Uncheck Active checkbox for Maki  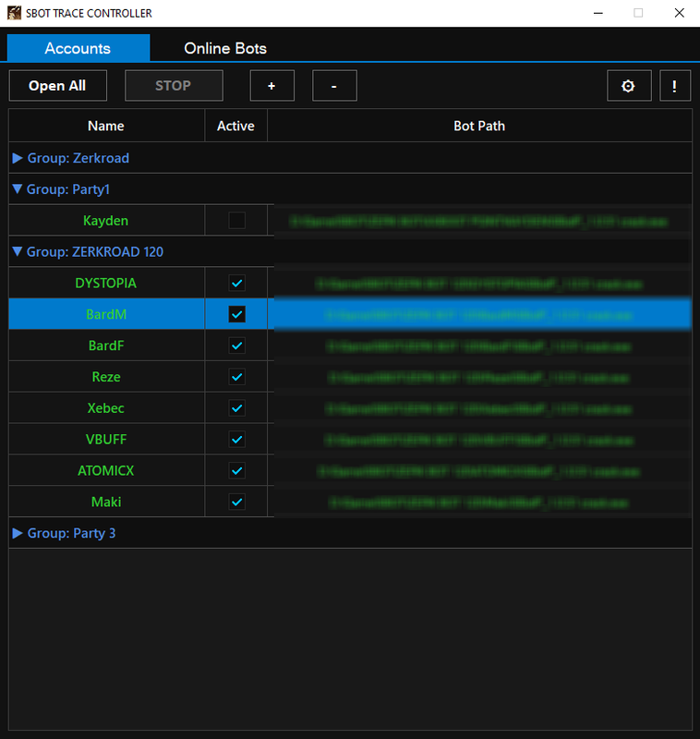tap(237, 502)
